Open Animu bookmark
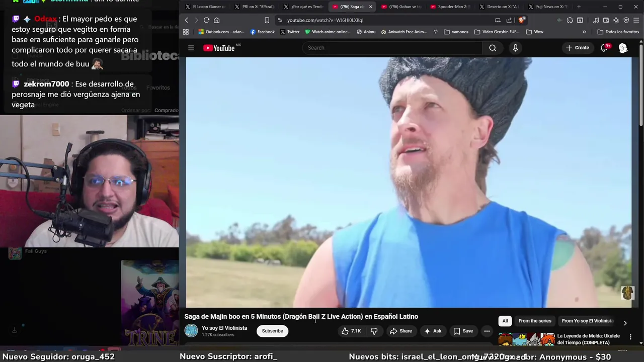Screen dimensions: 644x362 point(366,32)
